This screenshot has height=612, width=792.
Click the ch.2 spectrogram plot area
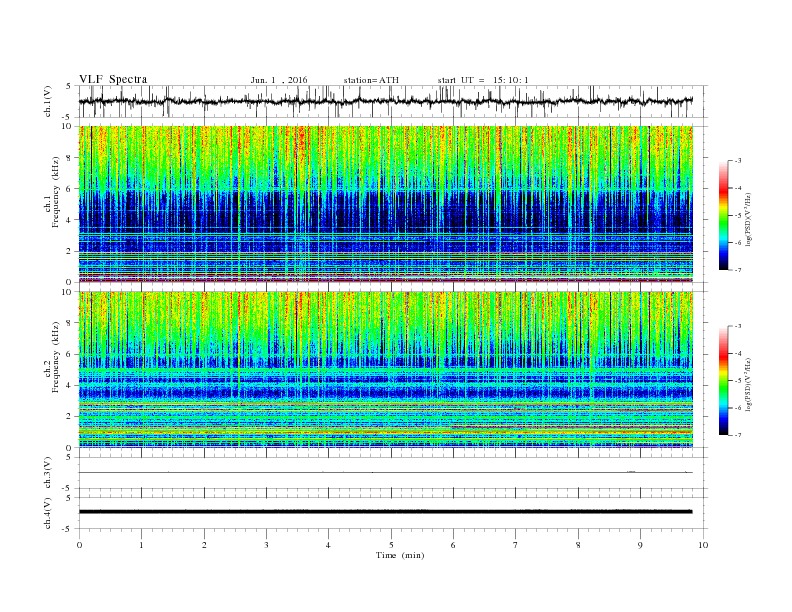(x=385, y=370)
